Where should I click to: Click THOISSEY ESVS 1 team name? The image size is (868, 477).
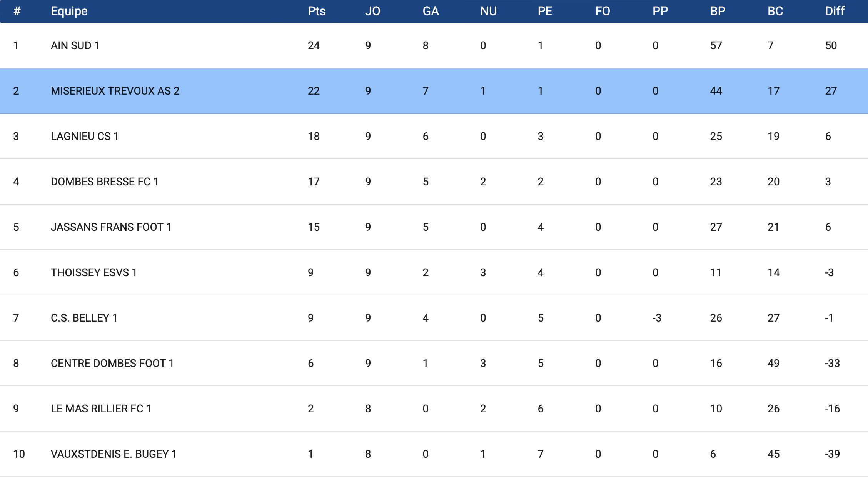[94, 272]
